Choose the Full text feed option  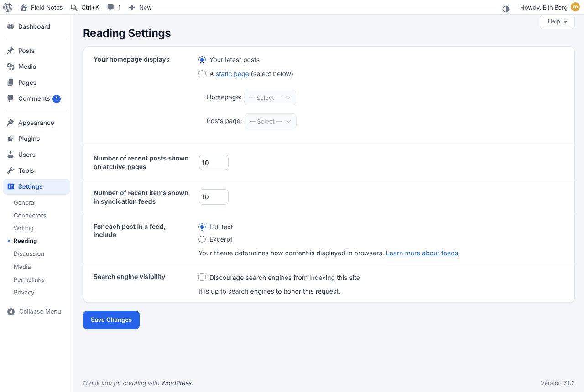[x=202, y=227]
